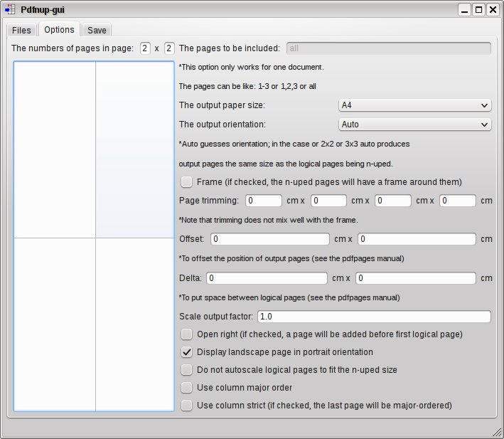This screenshot has height=439, width=504.
Task: Click the Scale output factor field
Action: [x=374, y=317]
